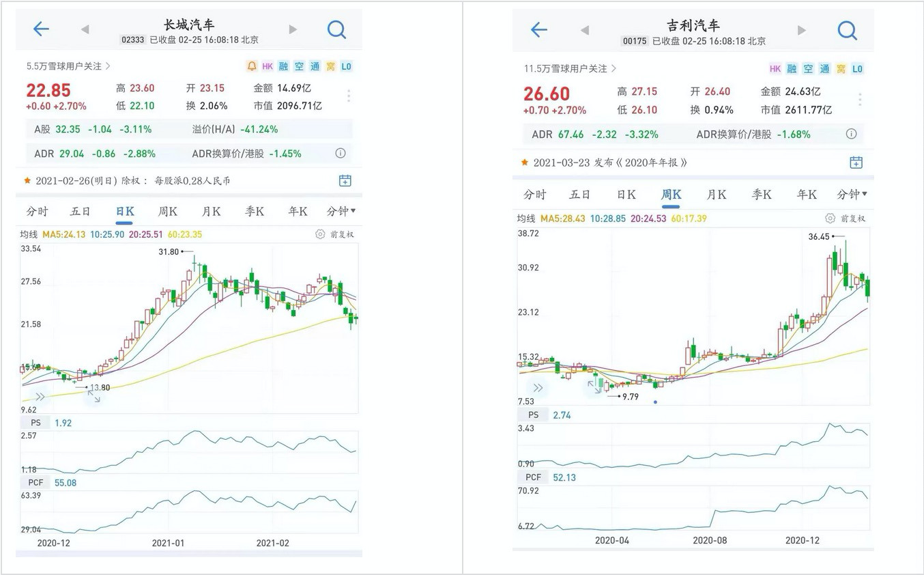Screen dimensions: 924x575
Task: Click the calendar icon next to the 2020年年报 announcement
Action: [x=856, y=162]
